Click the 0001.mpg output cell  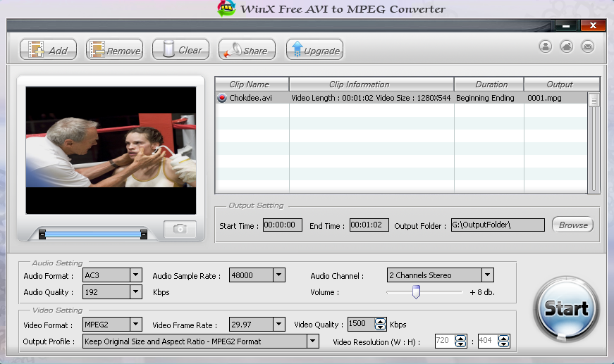pyautogui.click(x=544, y=98)
